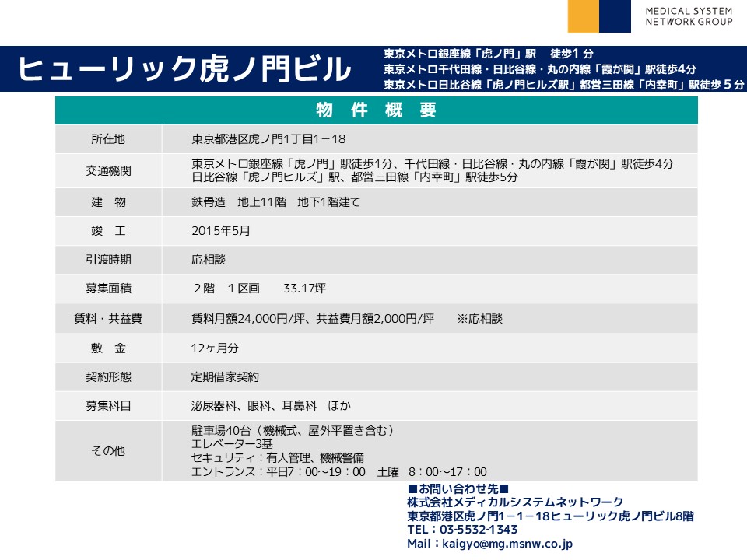Click the TEL：03-5532-1343 phone number
This screenshot has width=747, height=560.
[x=462, y=530]
